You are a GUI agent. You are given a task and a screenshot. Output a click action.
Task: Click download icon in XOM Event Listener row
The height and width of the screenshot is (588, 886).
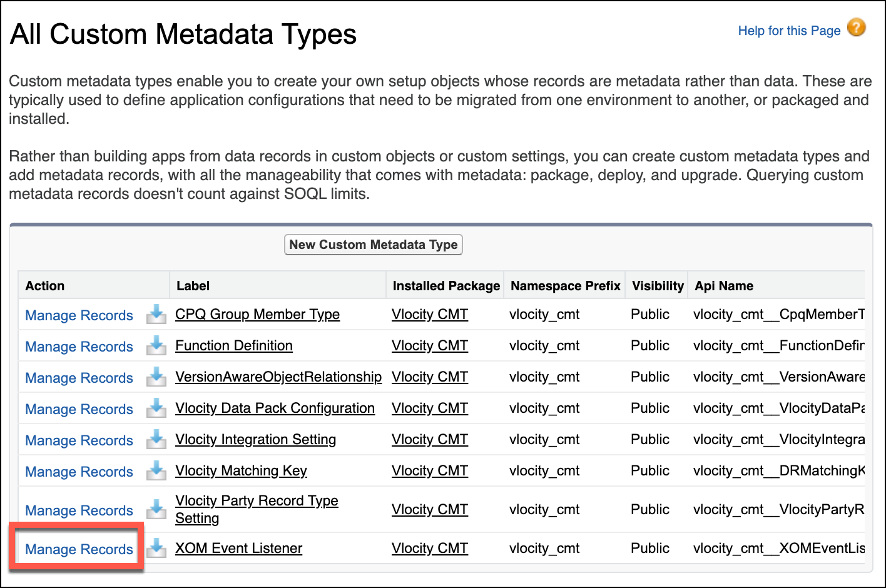[x=156, y=548]
